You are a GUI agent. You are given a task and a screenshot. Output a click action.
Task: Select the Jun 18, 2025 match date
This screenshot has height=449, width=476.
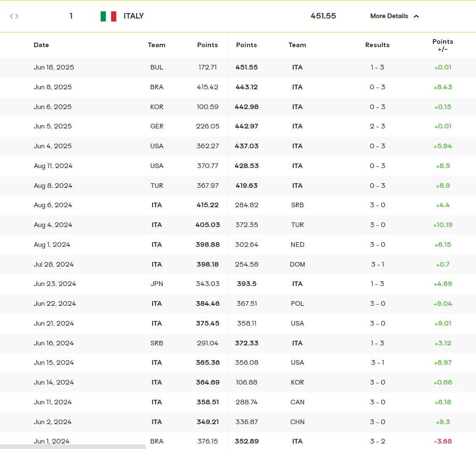pyautogui.click(x=54, y=67)
